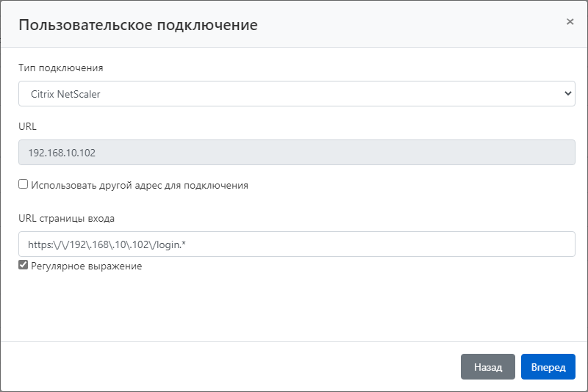The height and width of the screenshot is (392, 588).
Task: Click the Использовать другой адрес label text
Action: [140, 186]
